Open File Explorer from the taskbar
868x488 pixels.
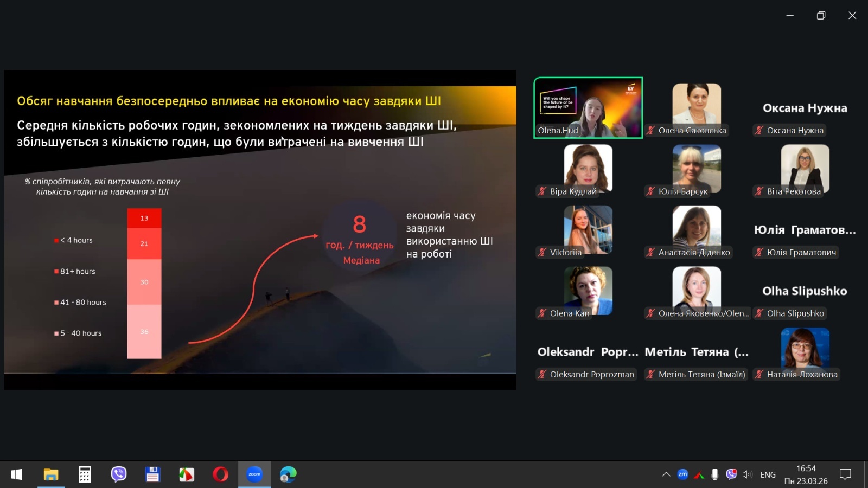click(x=51, y=474)
